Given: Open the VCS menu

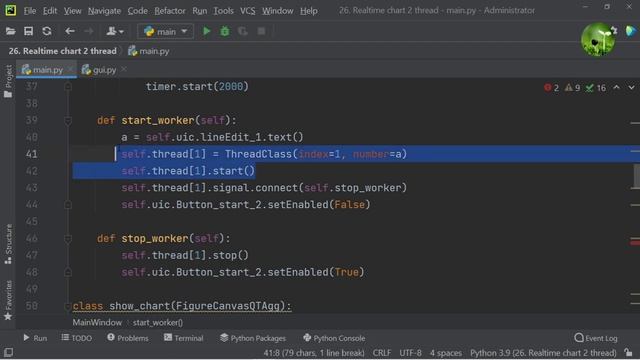Looking at the screenshot, I should click(x=247, y=11).
